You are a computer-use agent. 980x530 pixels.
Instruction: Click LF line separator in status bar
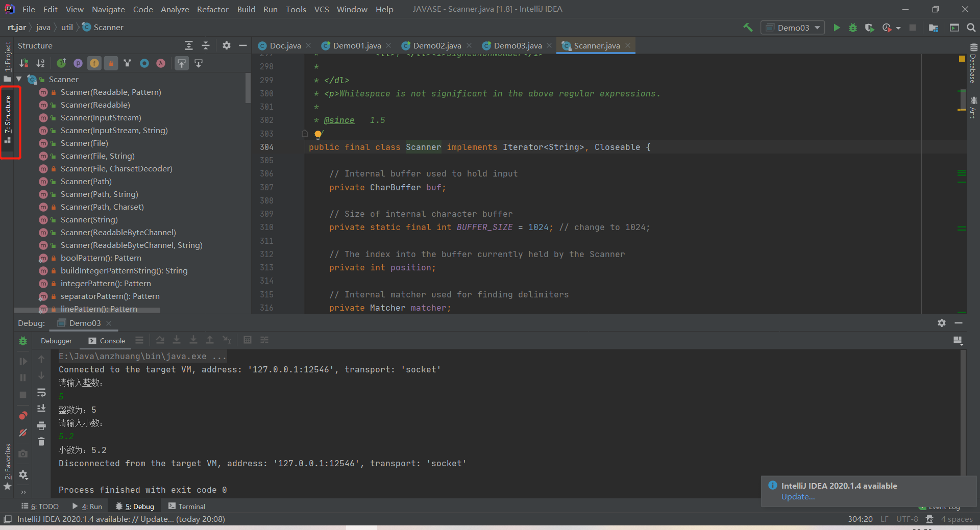[885, 519]
